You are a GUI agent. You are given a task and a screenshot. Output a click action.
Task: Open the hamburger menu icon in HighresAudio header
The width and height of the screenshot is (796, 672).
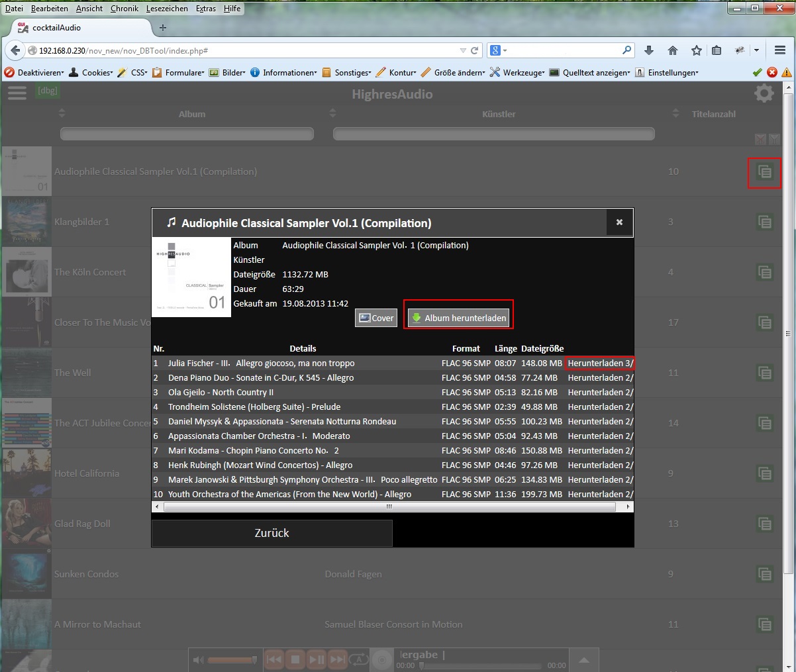[17, 93]
